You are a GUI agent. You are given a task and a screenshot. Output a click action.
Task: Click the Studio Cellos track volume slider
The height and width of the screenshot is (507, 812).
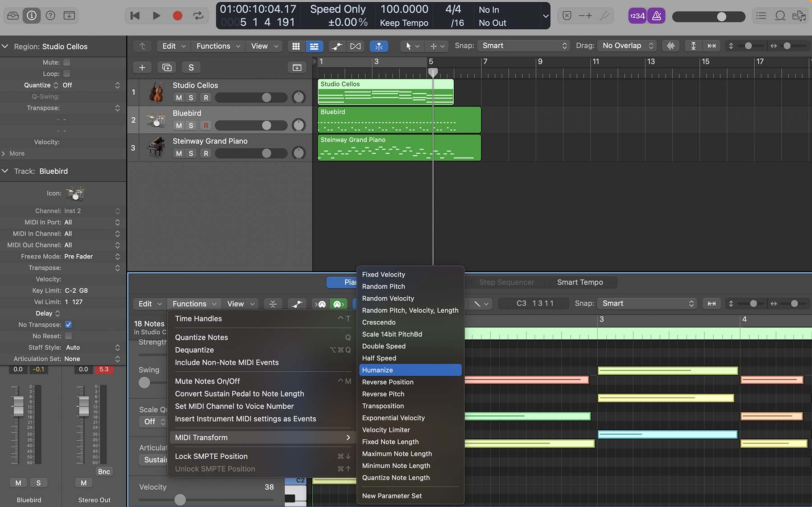coord(251,97)
